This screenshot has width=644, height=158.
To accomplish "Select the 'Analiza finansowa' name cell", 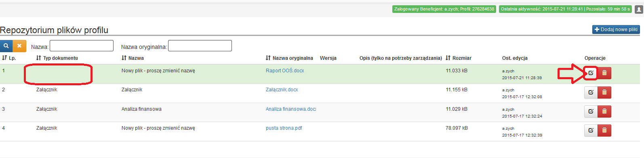I will pyautogui.click(x=141, y=109).
